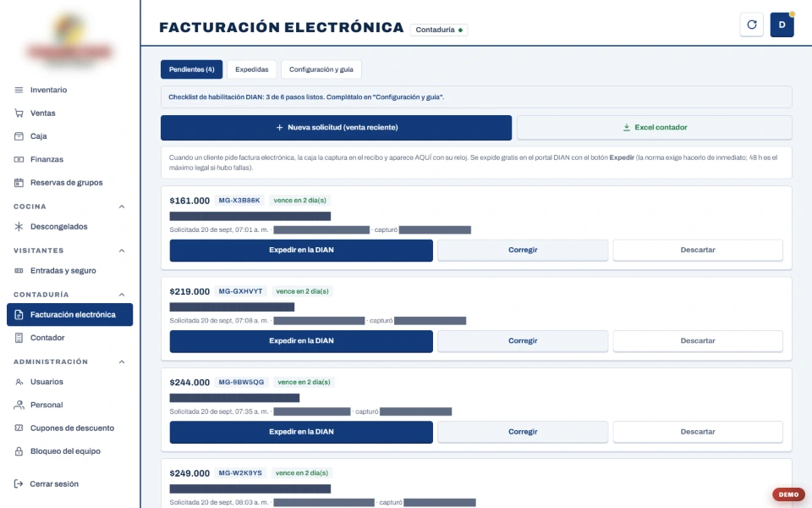Click Descartar for the $219.000 request
Image resolution: width=812 pixels, height=508 pixels.
pyautogui.click(x=698, y=341)
